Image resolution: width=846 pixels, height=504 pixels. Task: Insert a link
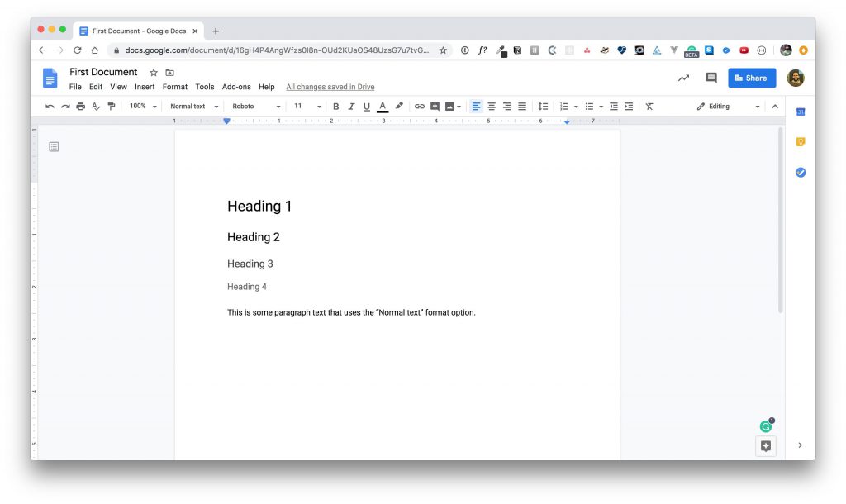click(419, 106)
